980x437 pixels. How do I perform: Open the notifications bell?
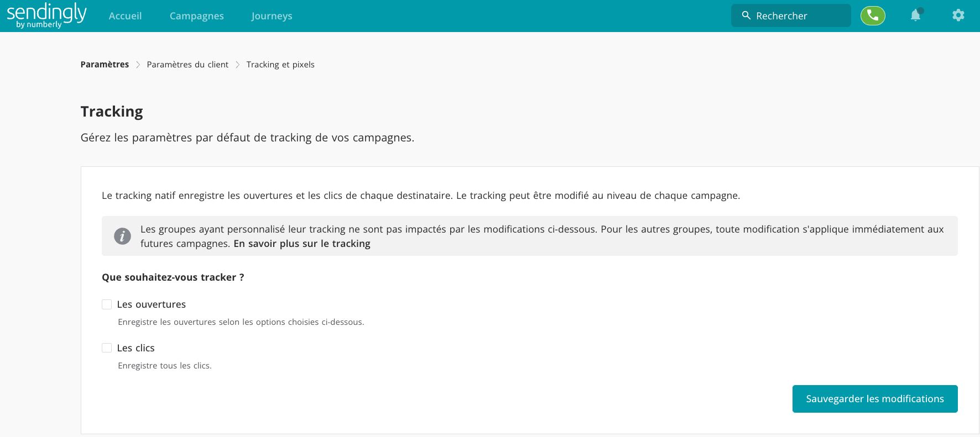916,15
